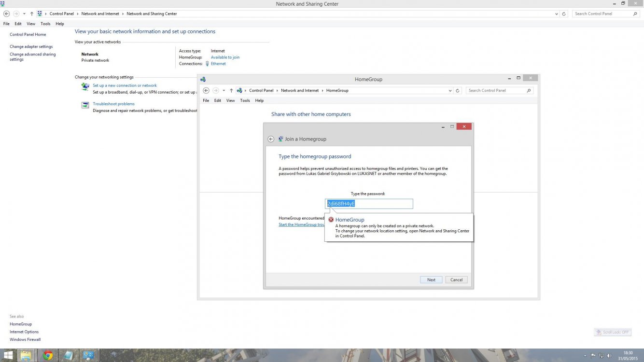Image resolution: width=644 pixels, height=362 pixels.
Task: Go up one level in HomeGroup window
Action: pyautogui.click(x=231, y=91)
